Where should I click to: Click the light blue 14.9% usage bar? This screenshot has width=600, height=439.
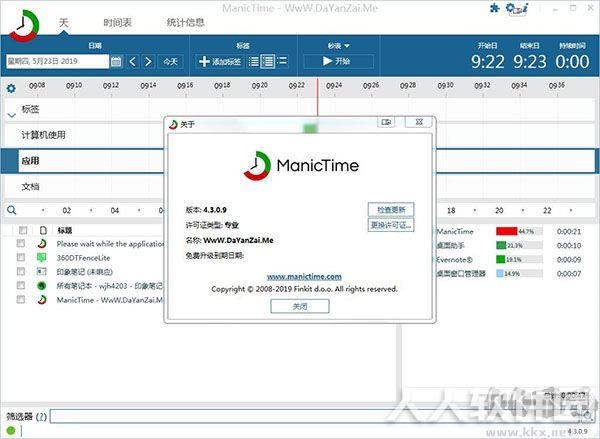[500, 273]
